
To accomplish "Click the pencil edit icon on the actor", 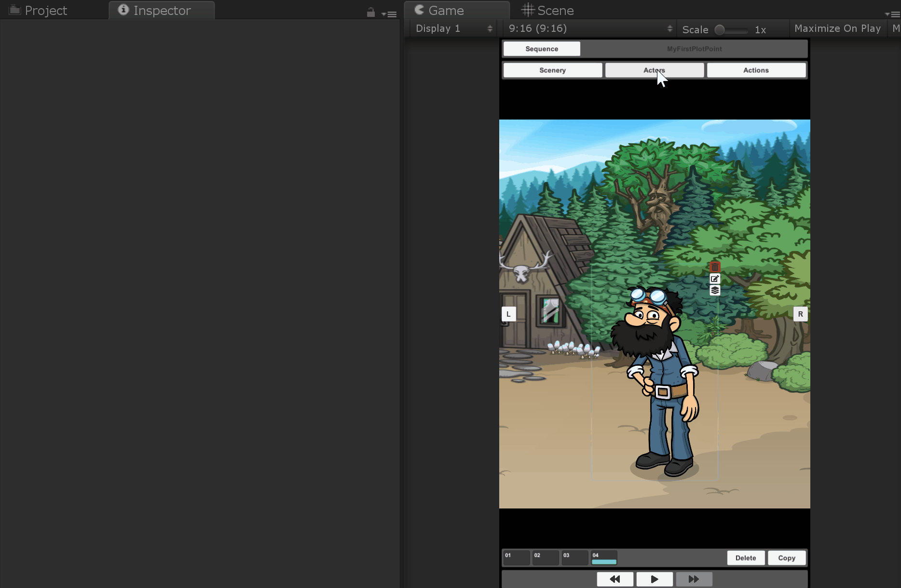I will 715,279.
